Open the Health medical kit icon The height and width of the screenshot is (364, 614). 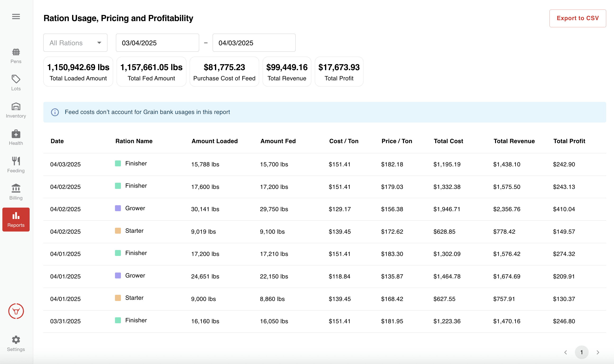pos(16,134)
